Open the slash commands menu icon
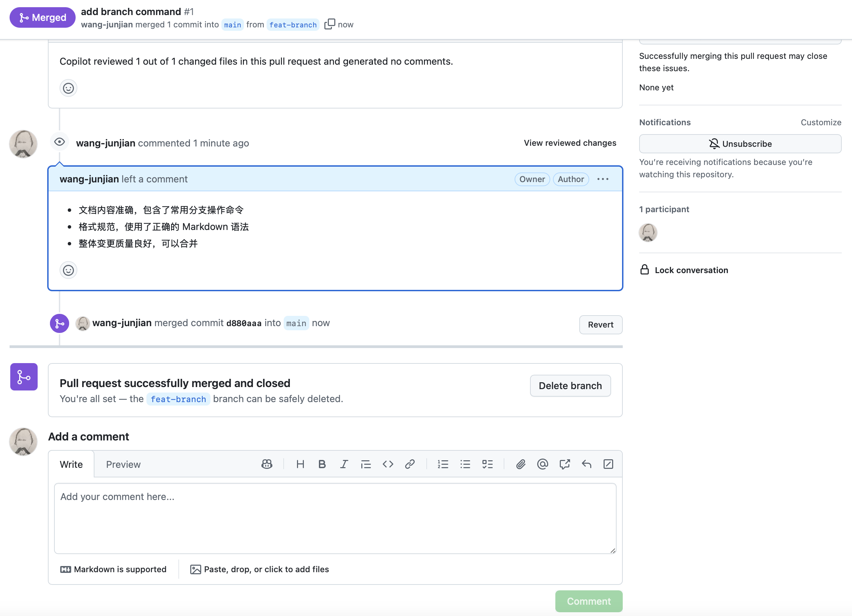This screenshot has width=852, height=616. tap(608, 464)
